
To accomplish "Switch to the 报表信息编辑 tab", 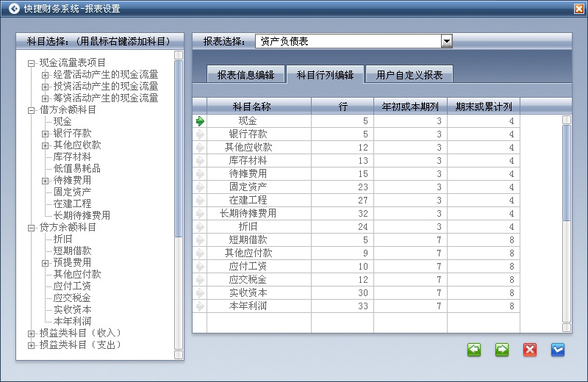I will coord(245,75).
